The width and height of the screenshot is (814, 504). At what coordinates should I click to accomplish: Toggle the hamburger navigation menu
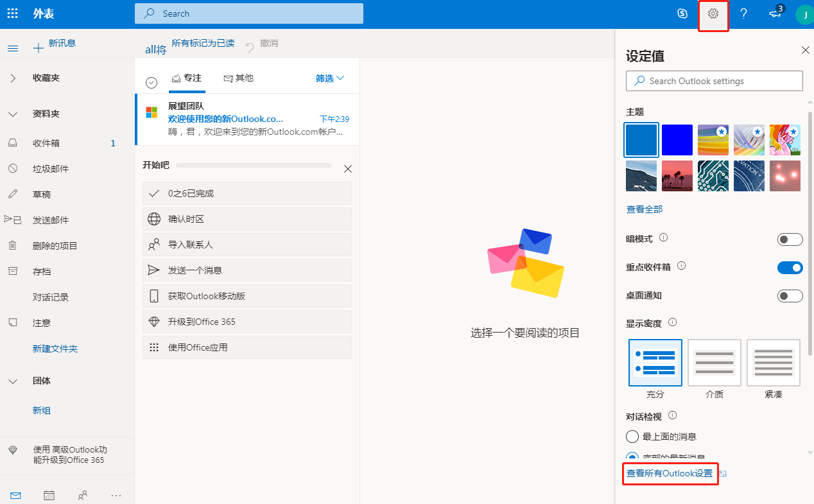tap(12, 48)
